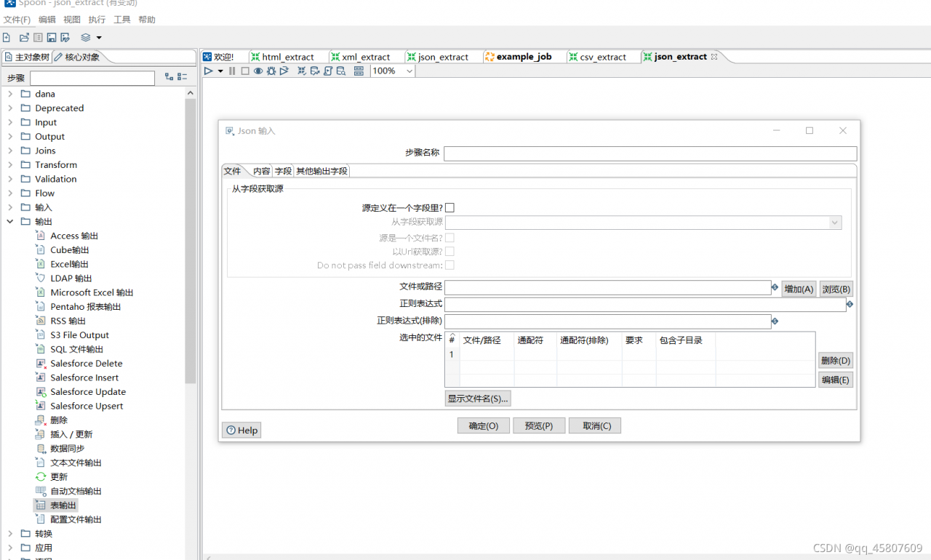Open the 执行 menu
This screenshot has height=560, width=931.
(97, 20)
